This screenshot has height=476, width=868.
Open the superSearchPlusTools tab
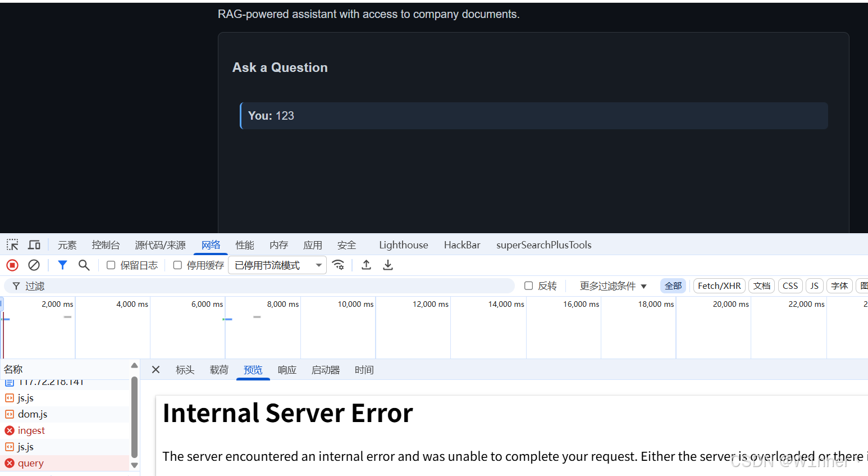[544, 245]
